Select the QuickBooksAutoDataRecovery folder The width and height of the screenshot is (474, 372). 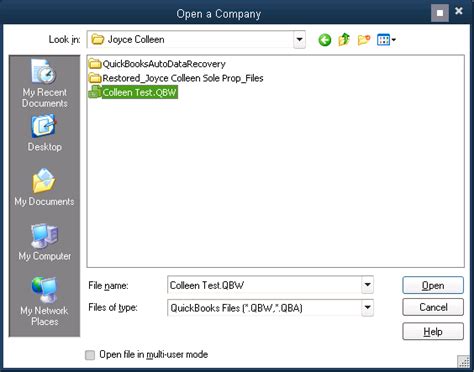pos(157,64)
